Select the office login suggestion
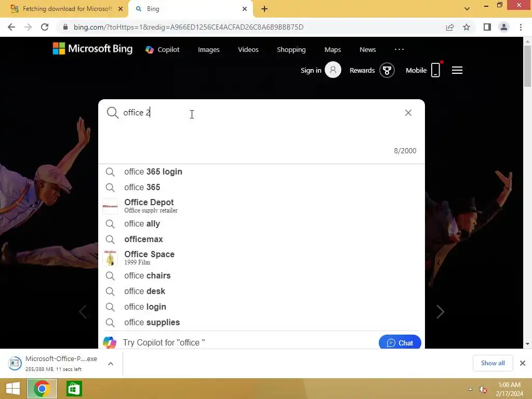 tap(261, 307)
